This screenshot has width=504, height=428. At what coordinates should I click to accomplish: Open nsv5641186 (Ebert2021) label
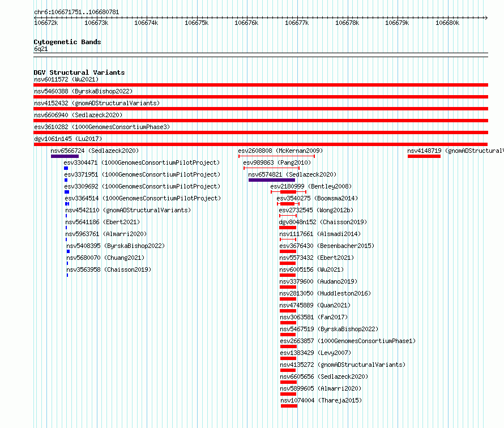102,222
